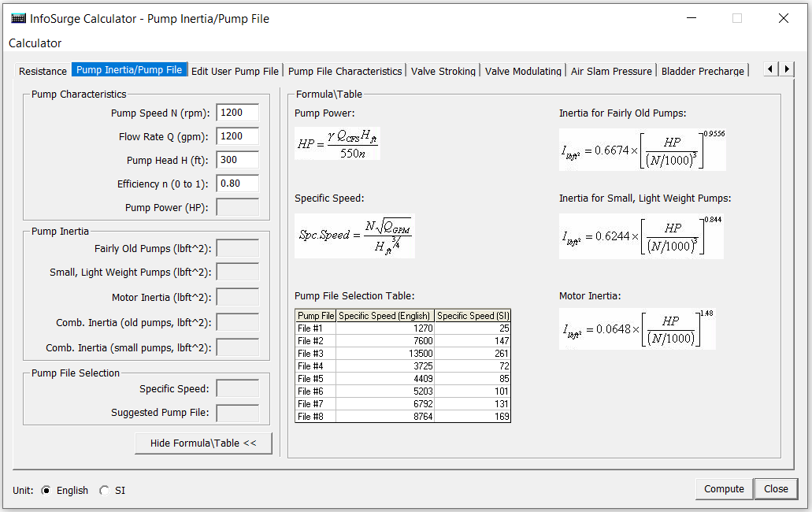Click the InfoSurge application icon in title bar
The image size is (812, 512).
pyautogui.click(x=17, y=17)
